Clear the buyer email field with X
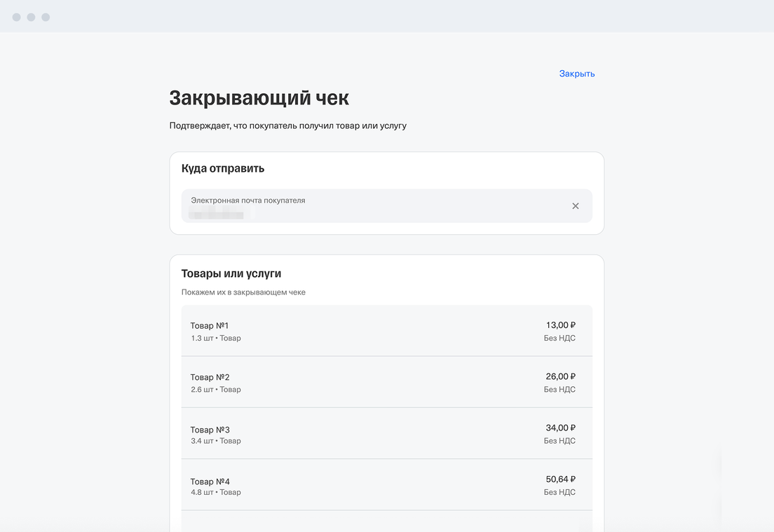 coord(576,206)
